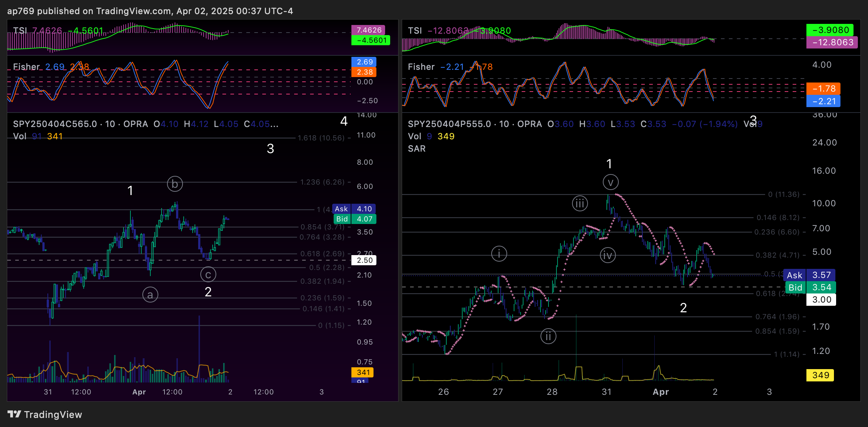Click the Ask 4.10 price label
Screen dimensions: 868x427
355,209
